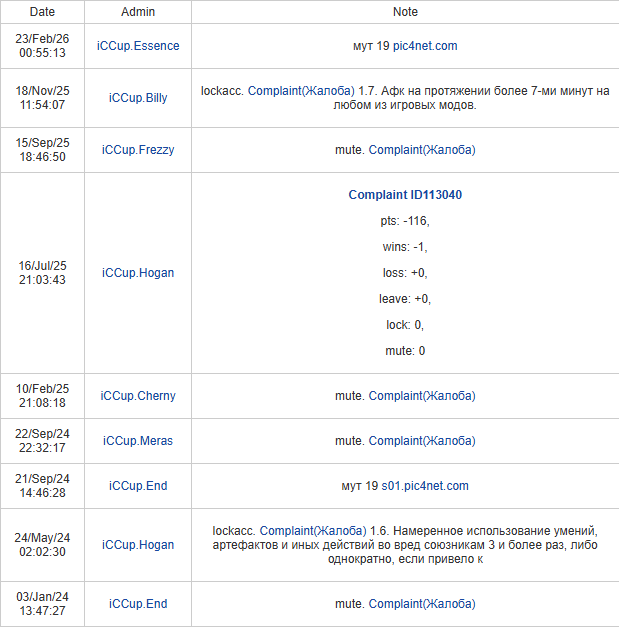The image size is (619, 641).
Task: Open iCCup.Hogan link in 24/May/24 row
Action: tap(138, 545)
